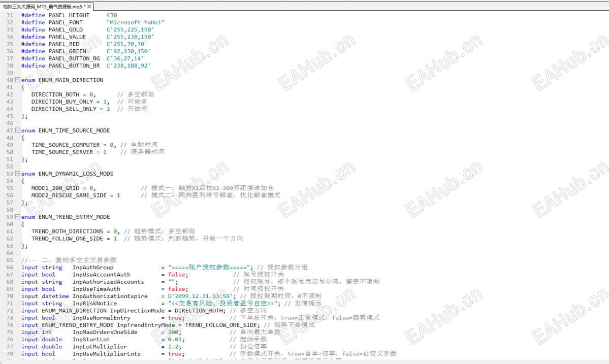Click the PANEL_VALUE define name
Viewport: 609px width, 364px height.
coord(67,37)
